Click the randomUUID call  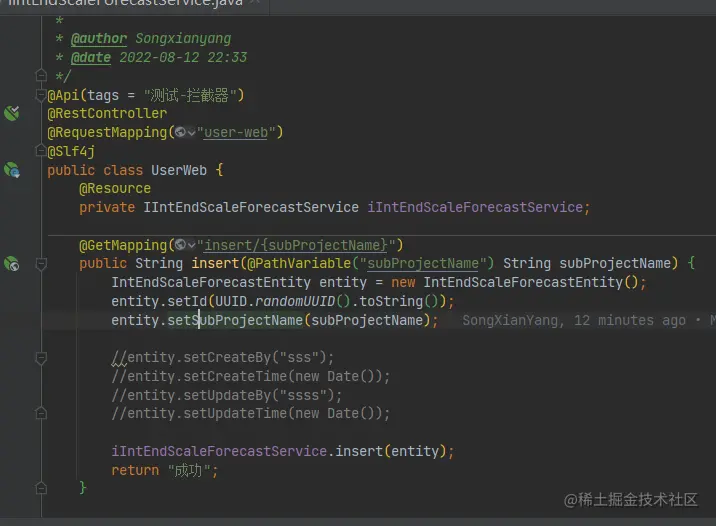point(295,301)
